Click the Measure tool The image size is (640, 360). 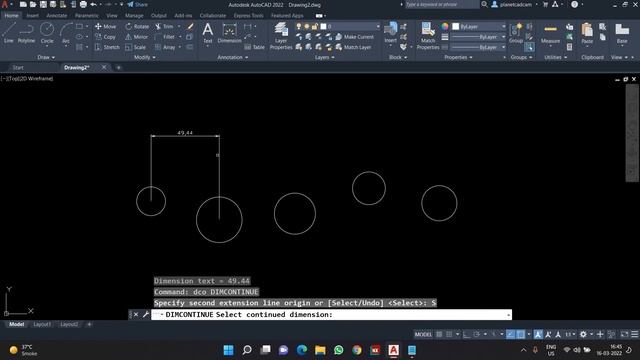tap(550, 33)
